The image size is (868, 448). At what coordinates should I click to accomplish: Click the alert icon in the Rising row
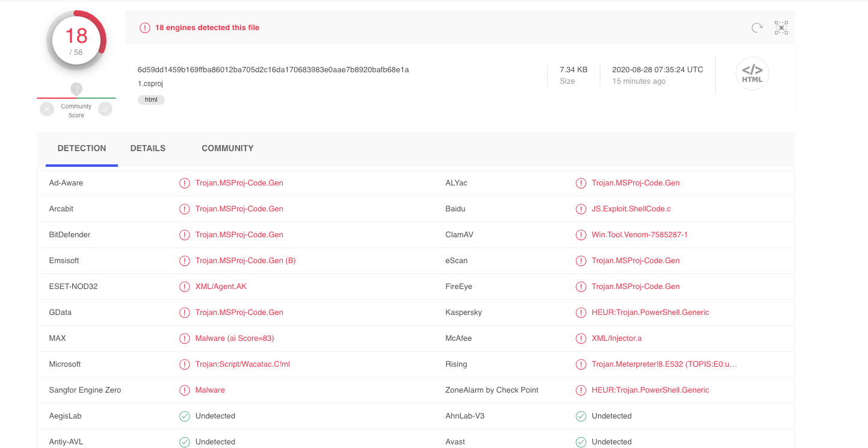coord(581,364)
